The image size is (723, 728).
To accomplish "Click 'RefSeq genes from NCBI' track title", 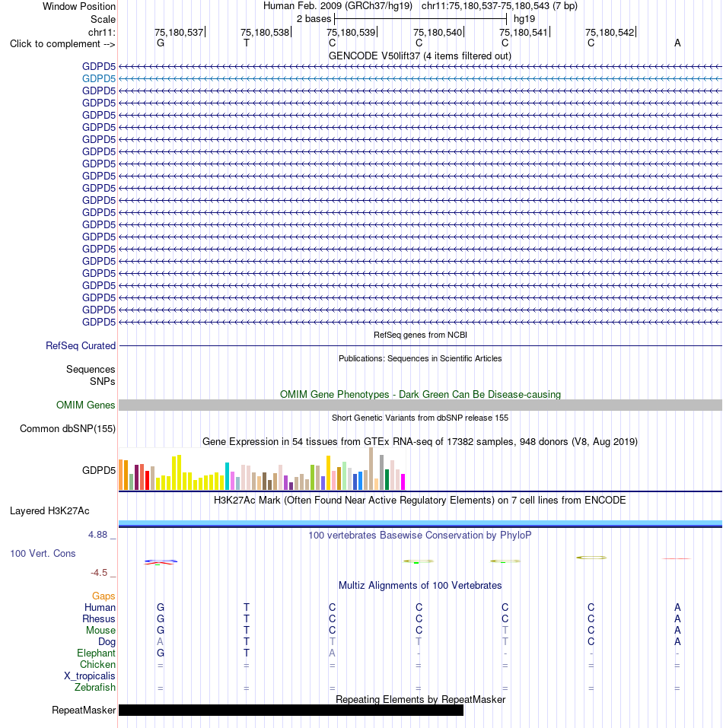I will click(x=420, y=335).
